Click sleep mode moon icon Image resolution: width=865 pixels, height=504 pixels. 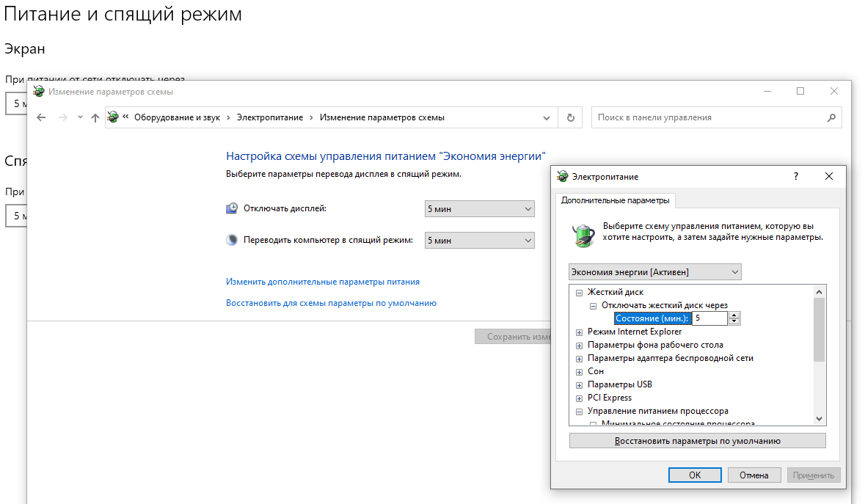coord(232,240)
